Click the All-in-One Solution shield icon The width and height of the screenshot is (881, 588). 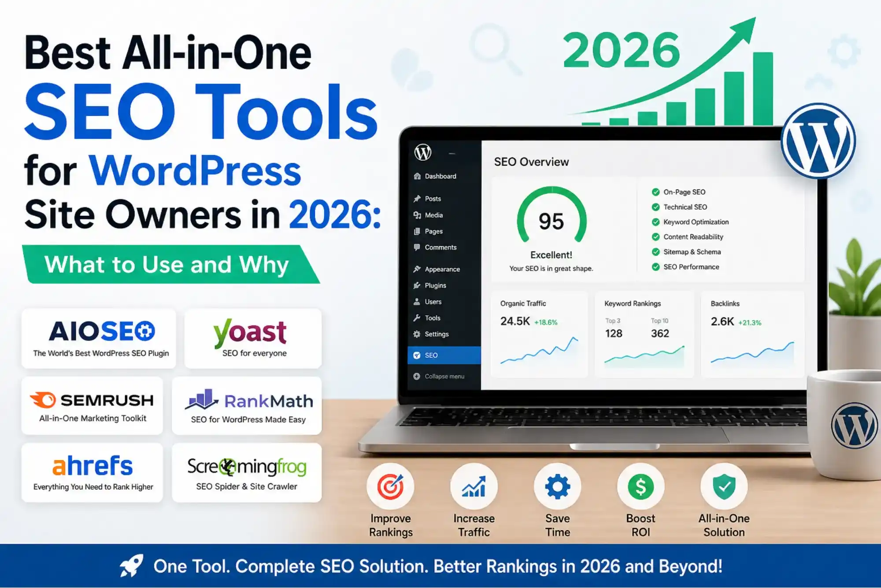[x=724, y=486]
